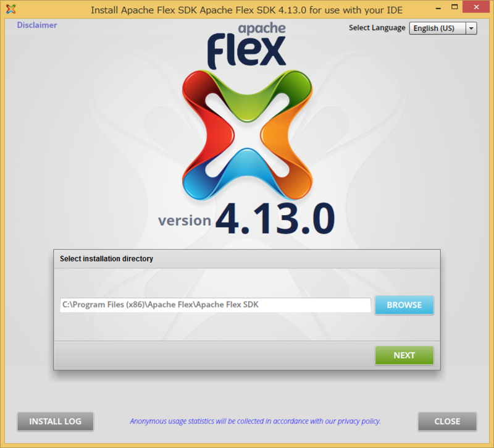Image resolution: width=494 pixels, height=448 pixels.
Task: Expand the language dropdown arrow
Action: [471, 28]
